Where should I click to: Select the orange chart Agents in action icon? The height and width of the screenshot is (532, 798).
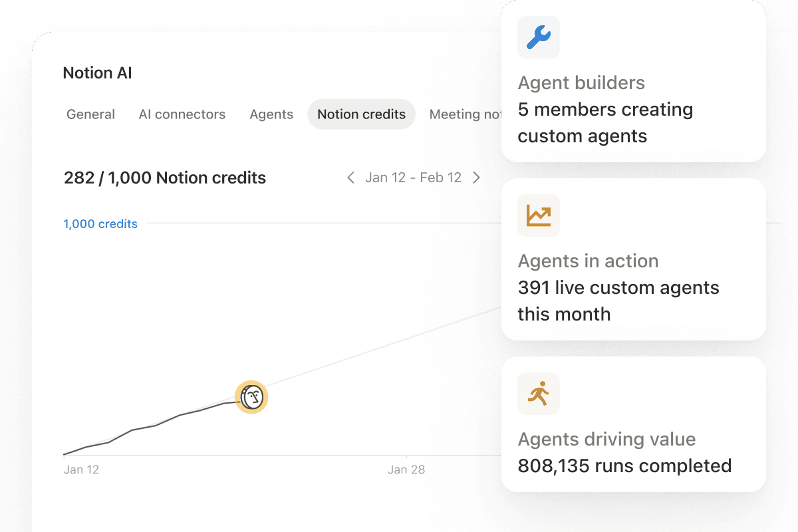point(538,215)
